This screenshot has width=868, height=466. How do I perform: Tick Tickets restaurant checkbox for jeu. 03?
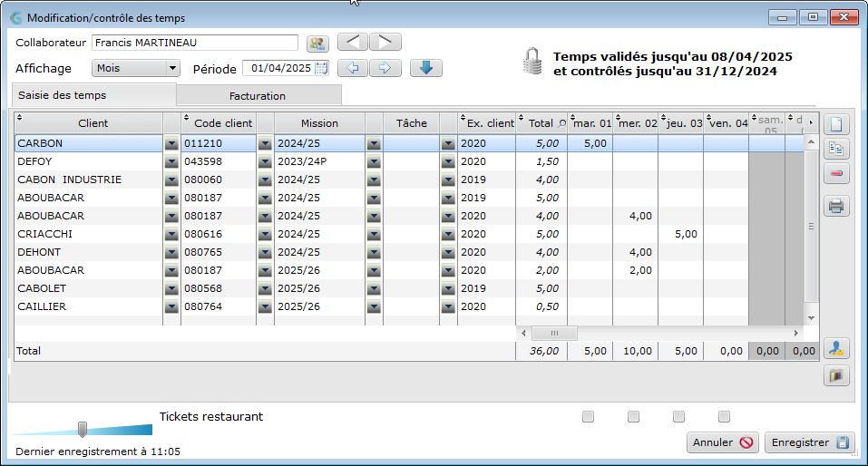point(678,416)
